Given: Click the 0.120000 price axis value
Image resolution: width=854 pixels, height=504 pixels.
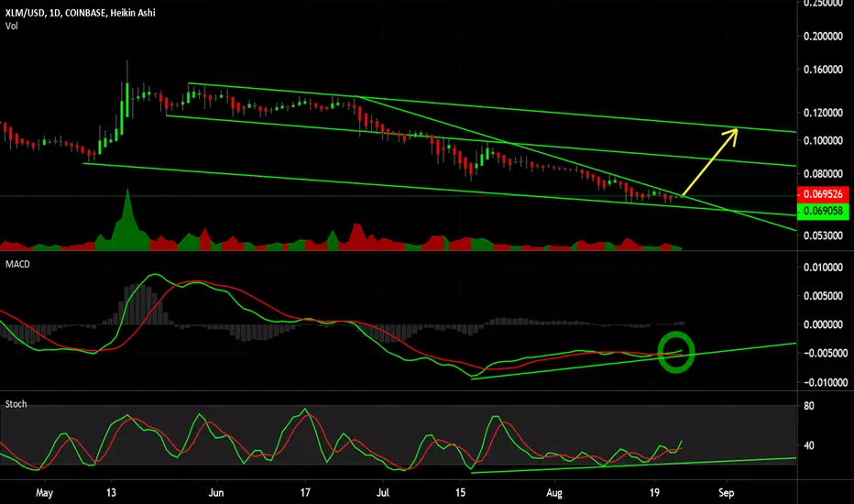Looking at the screenshot, I should pos(823,113).
